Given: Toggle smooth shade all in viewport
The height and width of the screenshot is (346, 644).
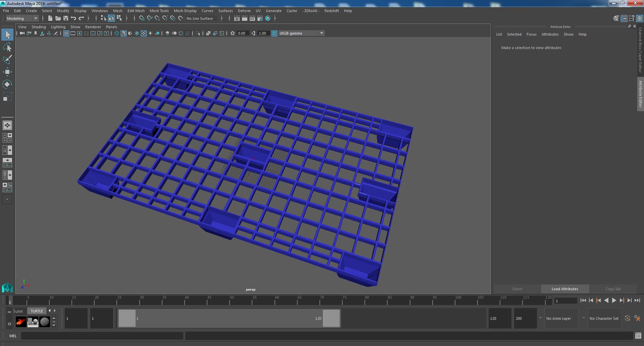Looking at the screenshot, I should pos(123,33).
